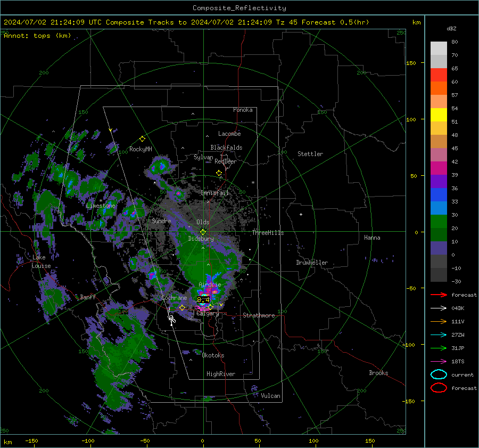Click the Ponoka city label
479x448 pixels.
click(243, 110)
